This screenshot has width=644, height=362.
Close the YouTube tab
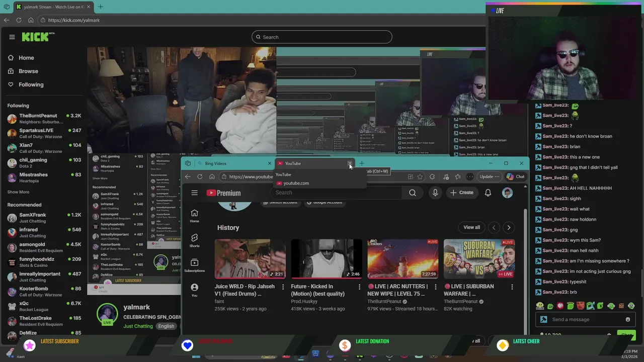(350, 163)
